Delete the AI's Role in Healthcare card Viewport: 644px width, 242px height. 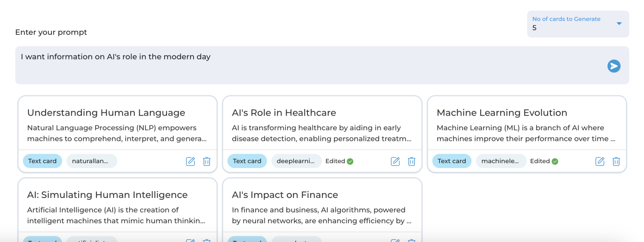tap(411, 161)
